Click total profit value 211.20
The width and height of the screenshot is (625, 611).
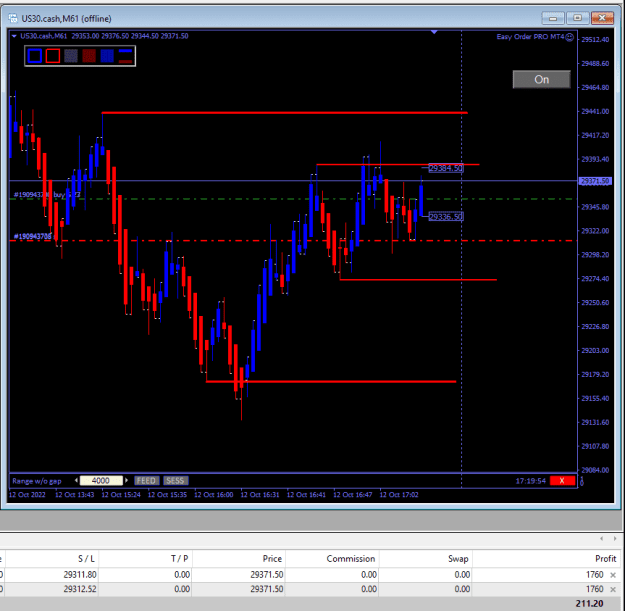pyautogui.click(x=589, y=603)
